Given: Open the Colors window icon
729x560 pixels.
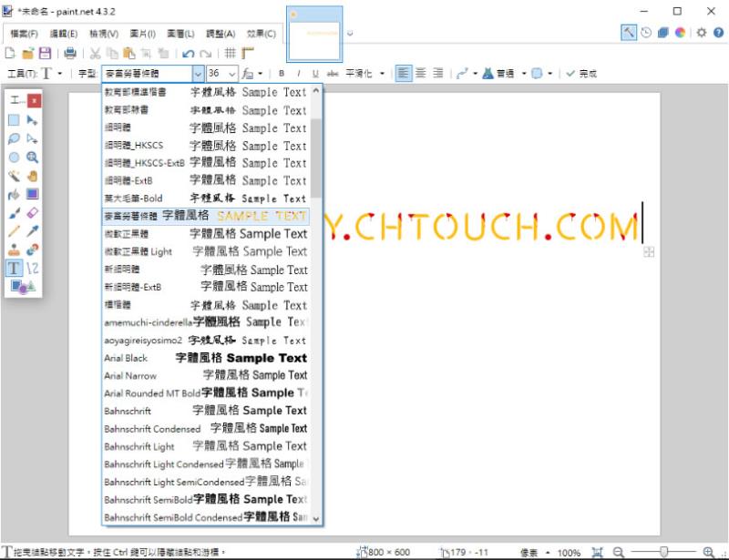Looking at the screenshot, I should tap(680, 33).
